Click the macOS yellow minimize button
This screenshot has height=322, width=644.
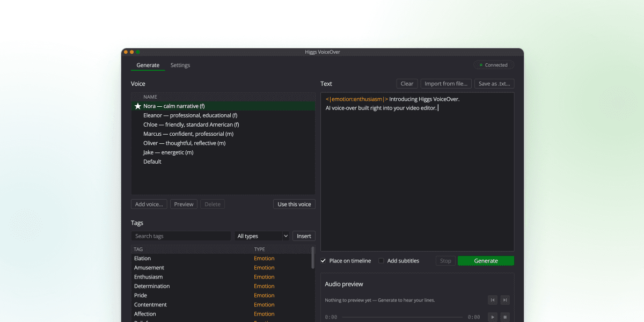132,52
